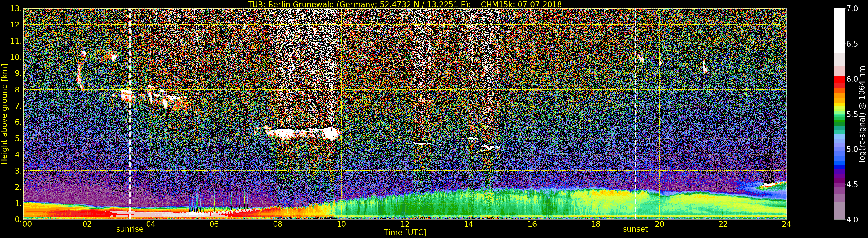Click the '6.0' colorbar tick label
Viewport: 868px width, 238px height.
852,79
